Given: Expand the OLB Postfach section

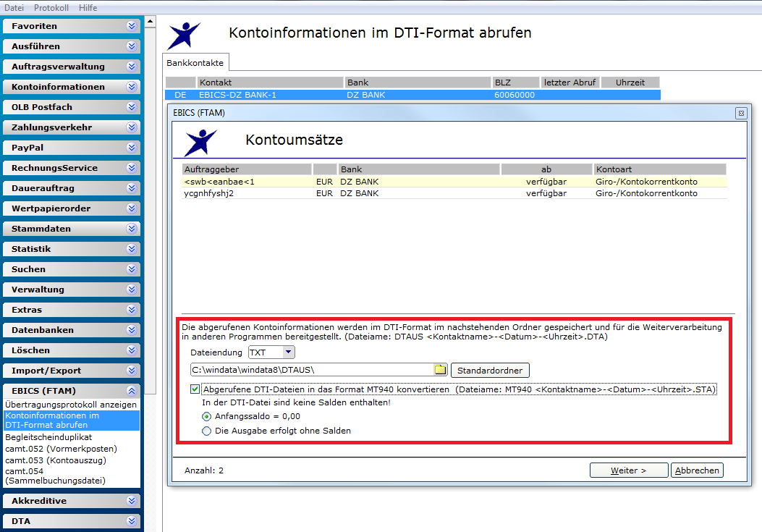Looking at the screenshot, I should pos(72,107).
